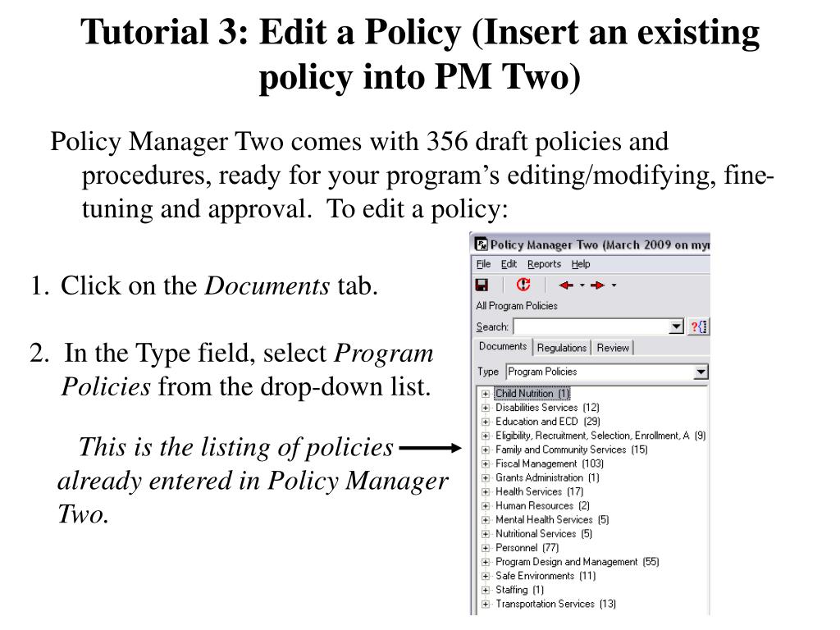Viewport: 840px width, 630px height.
Task: Expand the Family and Community Services node
Action: (x=485, y=450)
